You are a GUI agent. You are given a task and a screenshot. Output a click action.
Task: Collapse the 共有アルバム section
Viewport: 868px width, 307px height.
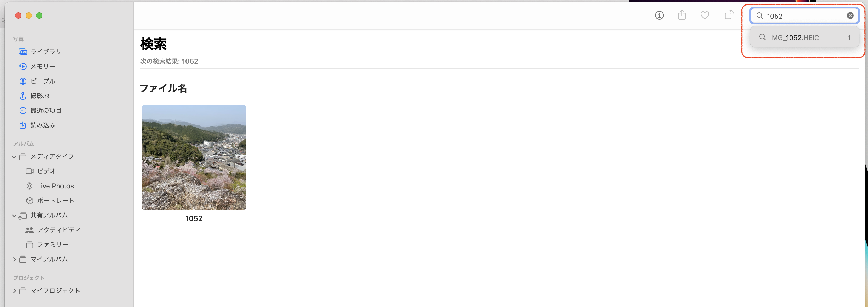(x=14, y=215)
